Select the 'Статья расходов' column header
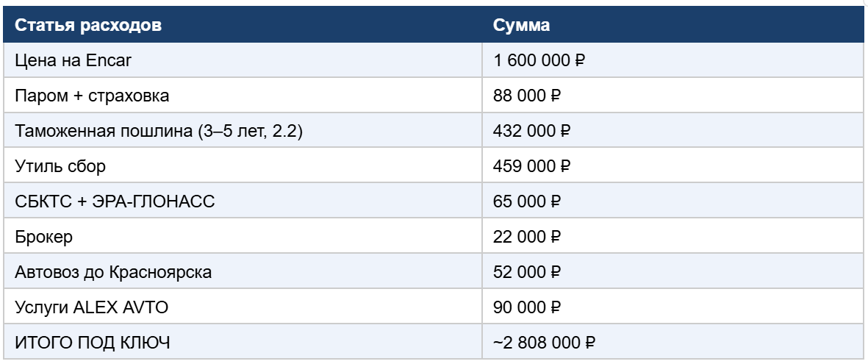This screenshot has height=364, width=868. tap(243, 25)
